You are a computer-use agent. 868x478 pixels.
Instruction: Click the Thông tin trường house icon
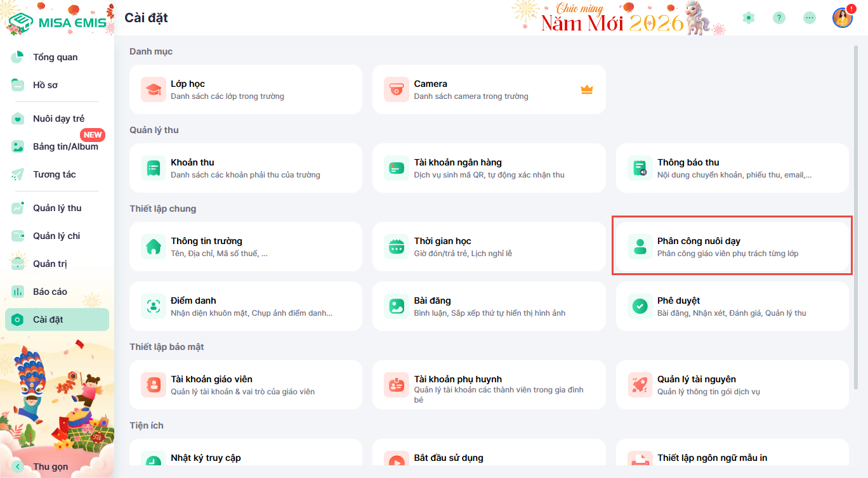pyautogui.click(x=154, y=247)
